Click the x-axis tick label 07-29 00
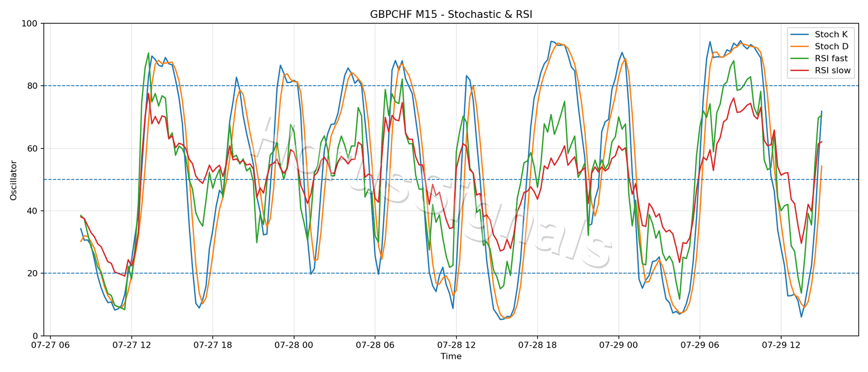Image resolution: width=868 pixels, height=372 pixels. pyautogui.click(x=618, y=345)
